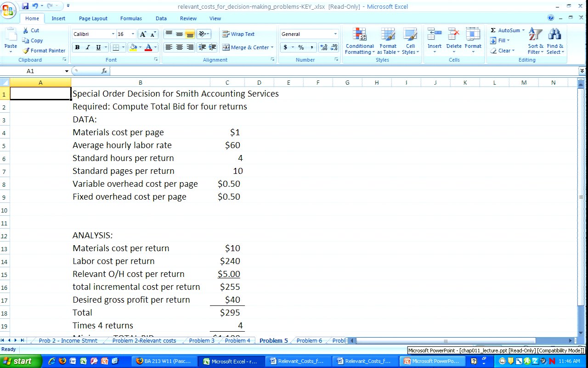Toggle Italic formatting
This screenshot has width=588, height=368.
point(88,47)
